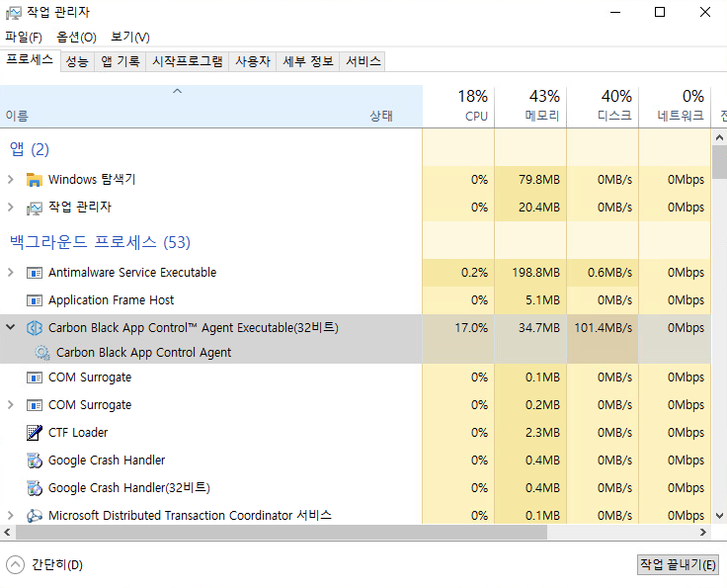The height and width of the screenshot is (588, 727).
Task: Click the 간단히(D) fewer details link
Action: 57,565
